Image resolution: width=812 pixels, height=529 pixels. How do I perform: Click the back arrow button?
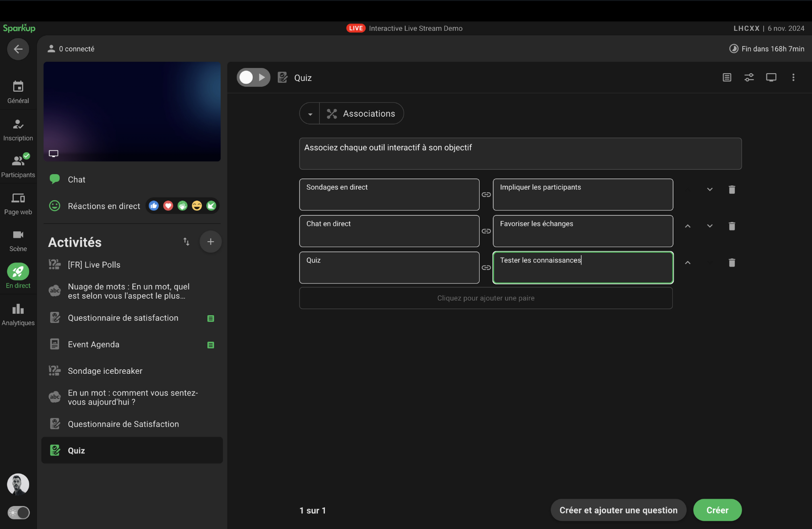(x=18, y=49)
